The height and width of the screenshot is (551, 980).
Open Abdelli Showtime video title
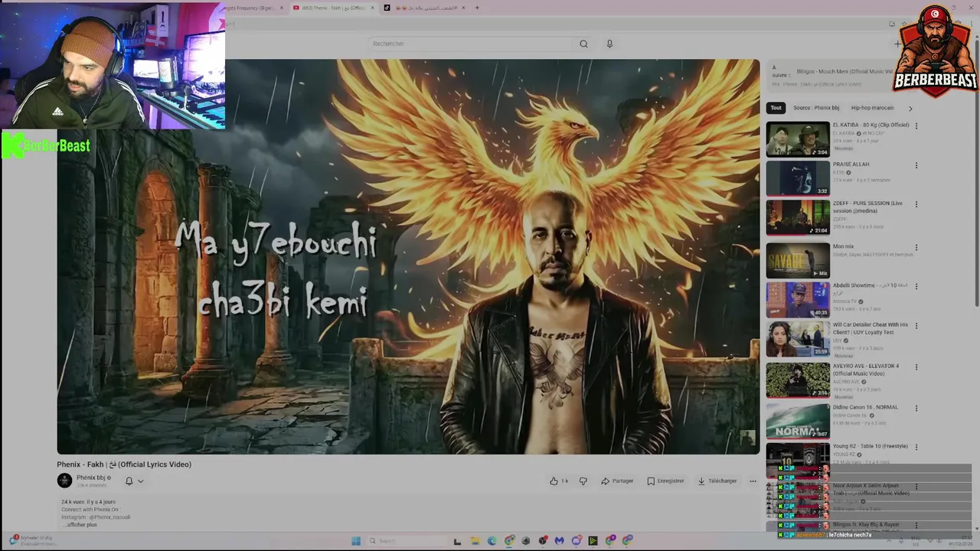tap(870, 289)
